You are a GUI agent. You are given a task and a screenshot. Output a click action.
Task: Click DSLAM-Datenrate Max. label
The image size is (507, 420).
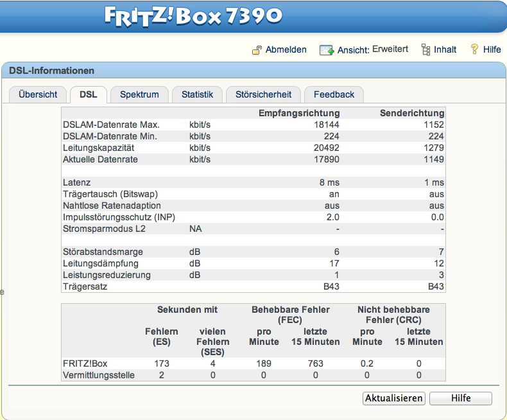pos(111,125)
